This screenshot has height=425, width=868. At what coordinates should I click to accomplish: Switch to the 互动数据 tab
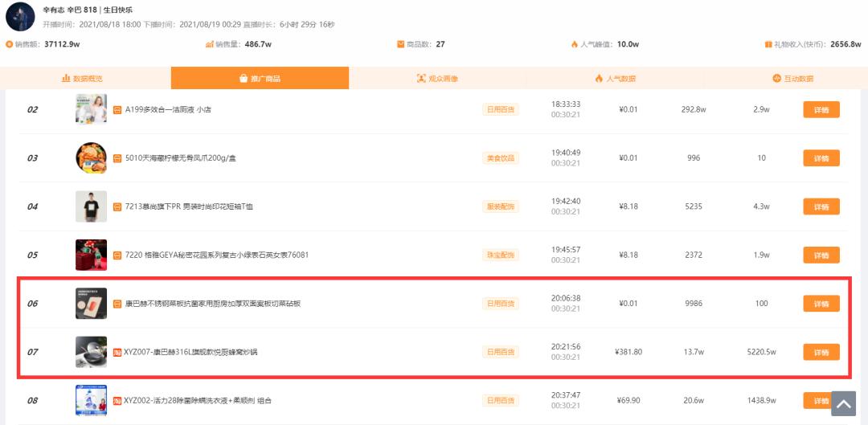click(x=792, y=79)
